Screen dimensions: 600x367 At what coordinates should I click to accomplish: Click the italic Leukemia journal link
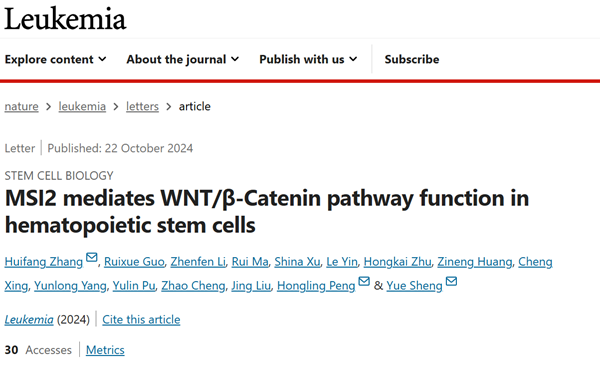click(x=29, y=320)
